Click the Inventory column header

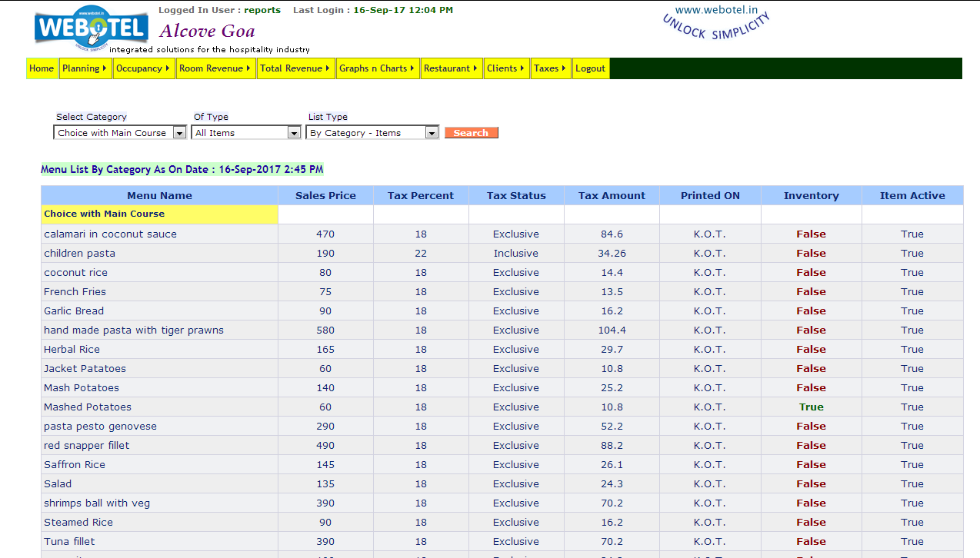click(811, 195)
